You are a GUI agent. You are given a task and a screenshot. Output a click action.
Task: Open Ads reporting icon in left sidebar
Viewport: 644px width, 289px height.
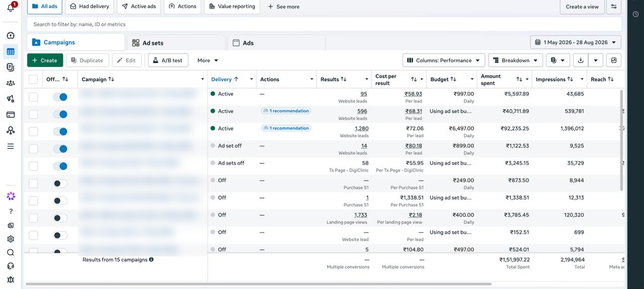tap(11, 67)
